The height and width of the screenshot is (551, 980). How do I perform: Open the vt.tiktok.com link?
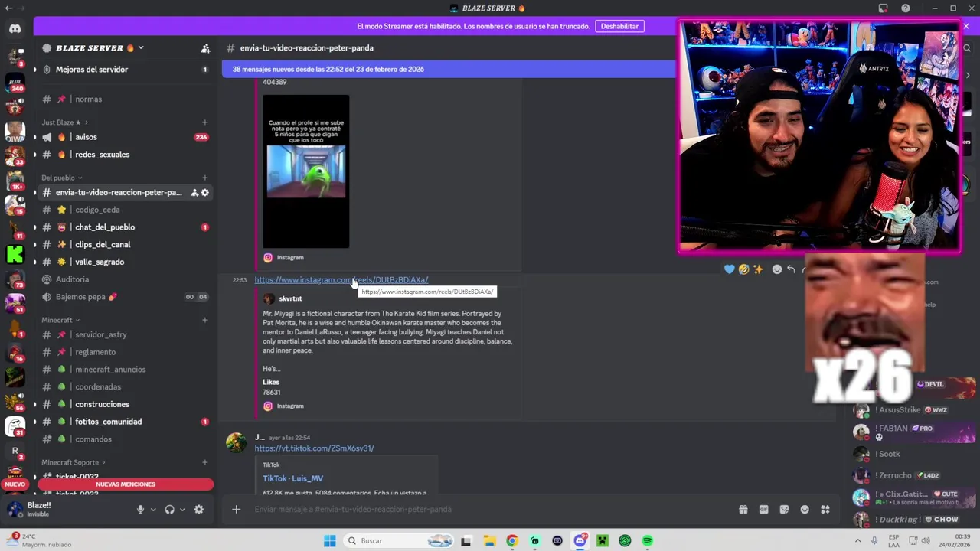pyautogui.click(x=314, y=448)
